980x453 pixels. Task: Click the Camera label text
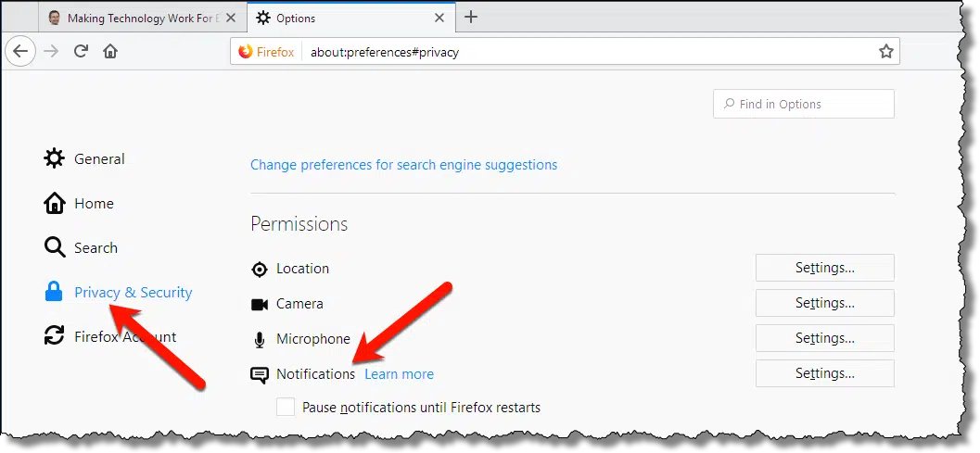[300, 304]
